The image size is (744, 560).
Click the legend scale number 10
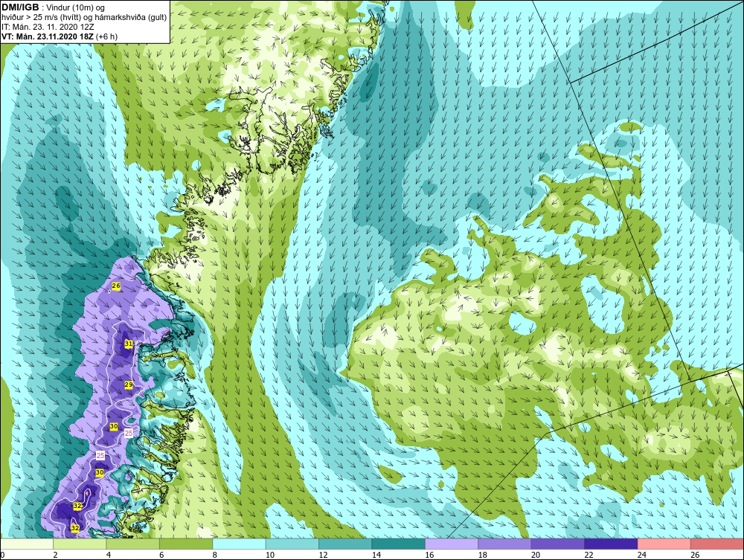(x=270, y=555)
